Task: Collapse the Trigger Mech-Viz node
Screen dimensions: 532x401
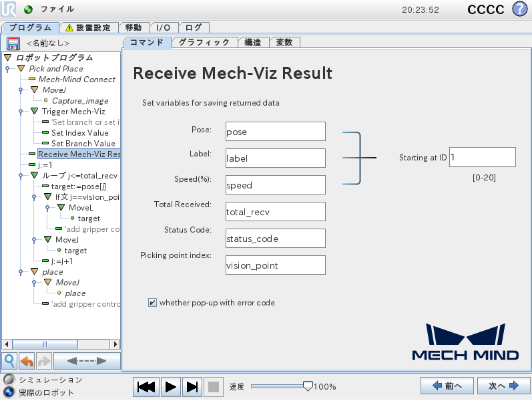Action: pyautogui.click(x=34, y=111)
